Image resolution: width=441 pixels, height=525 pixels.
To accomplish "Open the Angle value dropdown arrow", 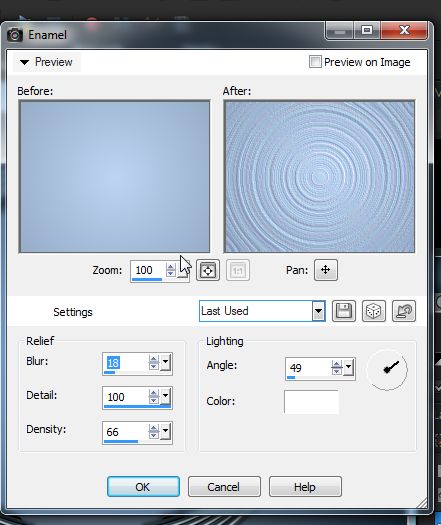I will [x=349, y=367].
